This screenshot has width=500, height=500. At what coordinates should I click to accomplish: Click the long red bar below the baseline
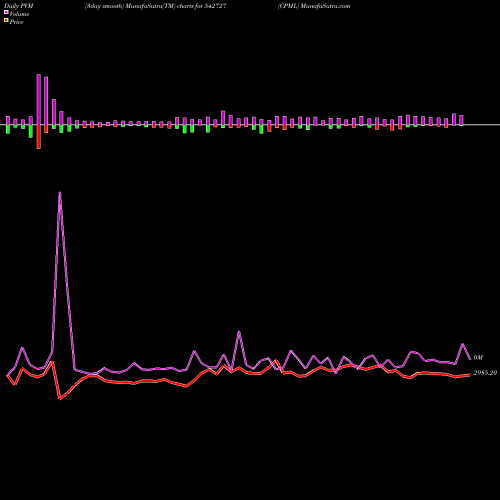coord(39,137)
